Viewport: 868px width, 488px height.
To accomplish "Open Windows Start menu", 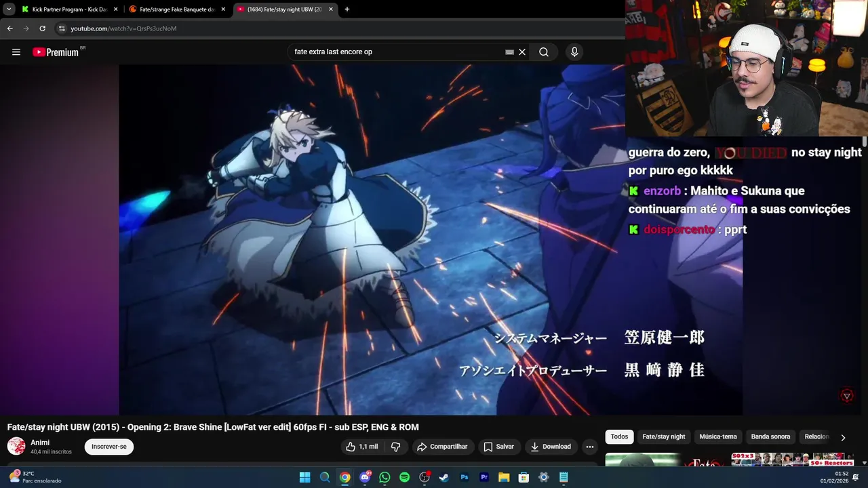I will coord(305,477).
